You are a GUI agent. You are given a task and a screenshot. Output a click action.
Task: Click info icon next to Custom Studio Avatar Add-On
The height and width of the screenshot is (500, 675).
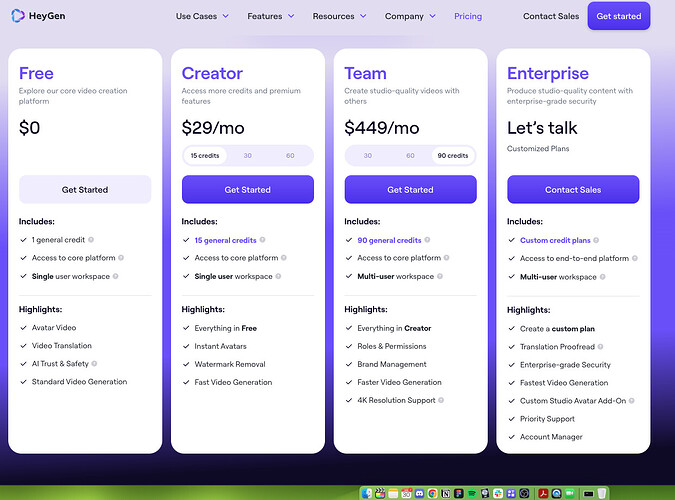pos(632,401)
